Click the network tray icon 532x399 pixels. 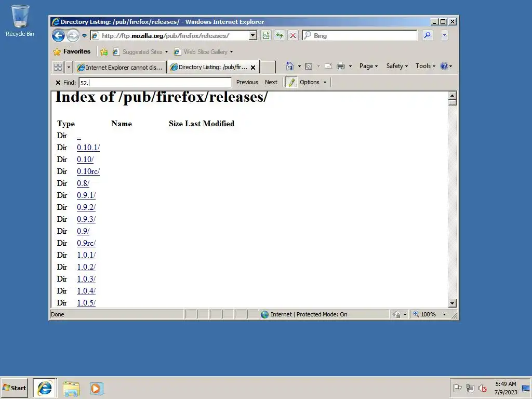470,388
